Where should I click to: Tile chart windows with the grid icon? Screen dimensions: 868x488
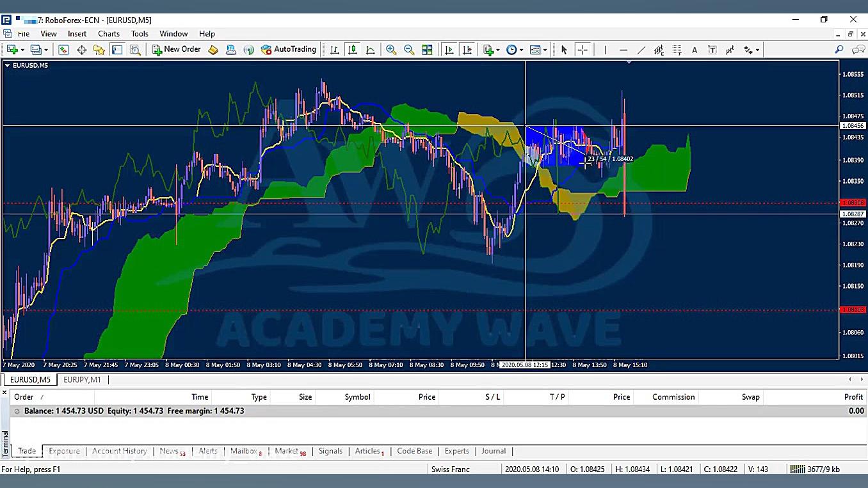tap(427, 50)
